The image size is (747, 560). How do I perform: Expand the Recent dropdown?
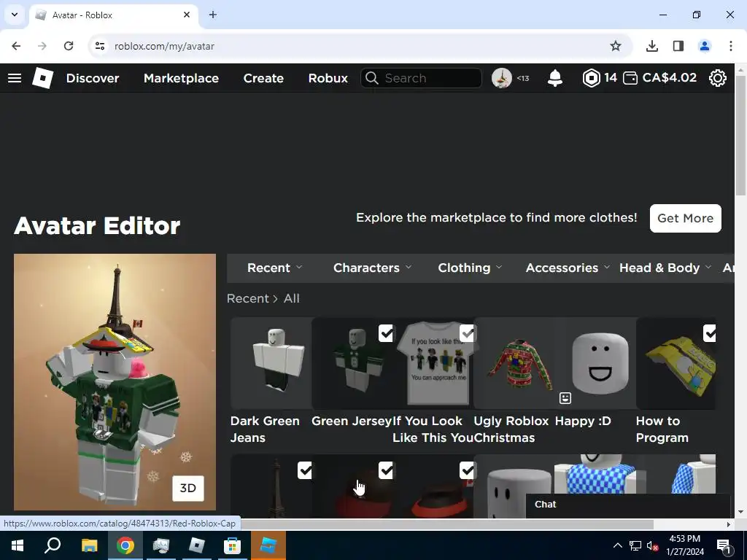274,268
